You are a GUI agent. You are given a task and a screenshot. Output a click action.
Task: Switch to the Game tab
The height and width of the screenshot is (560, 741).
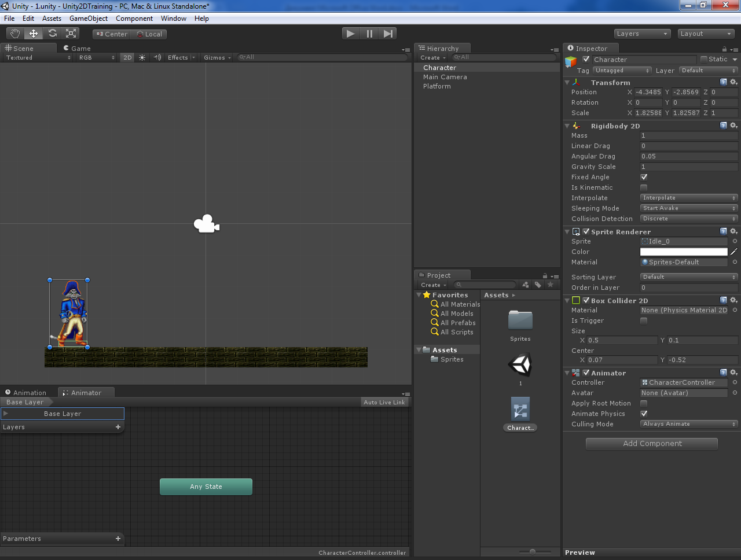77,49
